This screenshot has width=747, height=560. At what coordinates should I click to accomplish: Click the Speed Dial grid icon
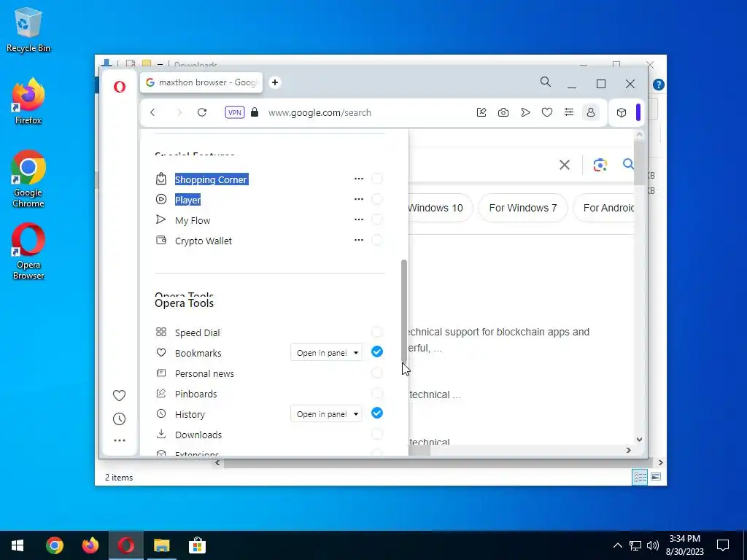[161, 332]
